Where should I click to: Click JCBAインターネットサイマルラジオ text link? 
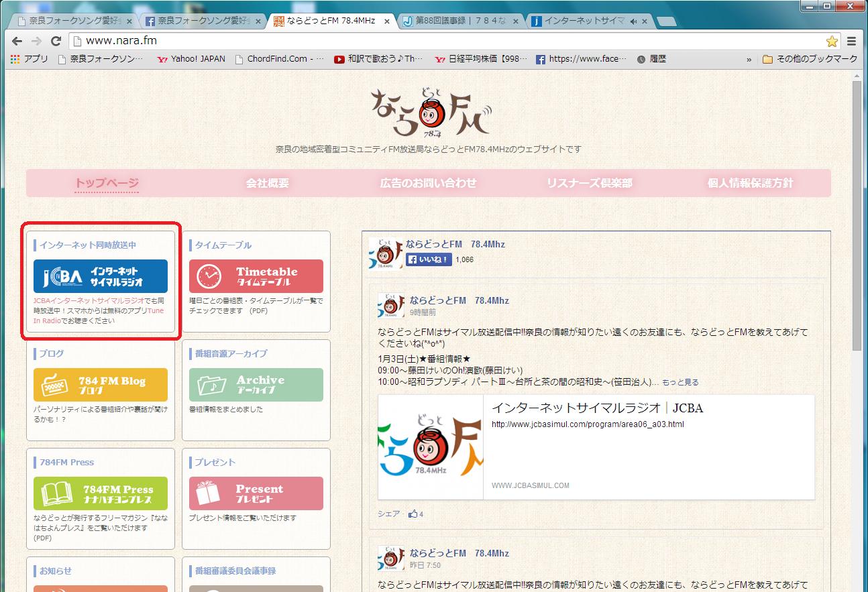click(89, 301)
